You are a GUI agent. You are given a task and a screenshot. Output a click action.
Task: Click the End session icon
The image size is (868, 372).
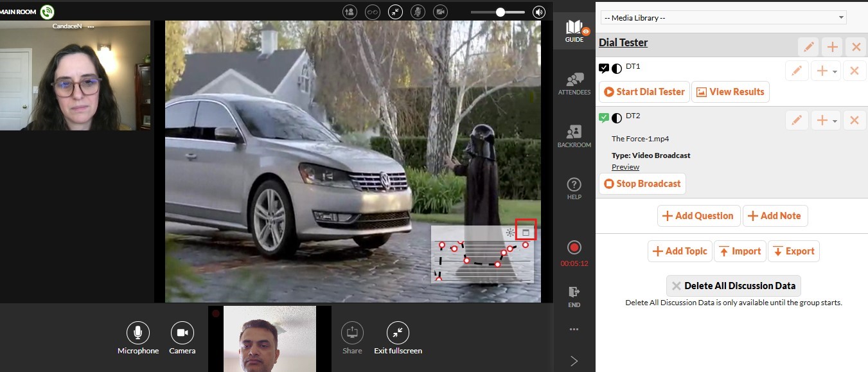(574, 296)
